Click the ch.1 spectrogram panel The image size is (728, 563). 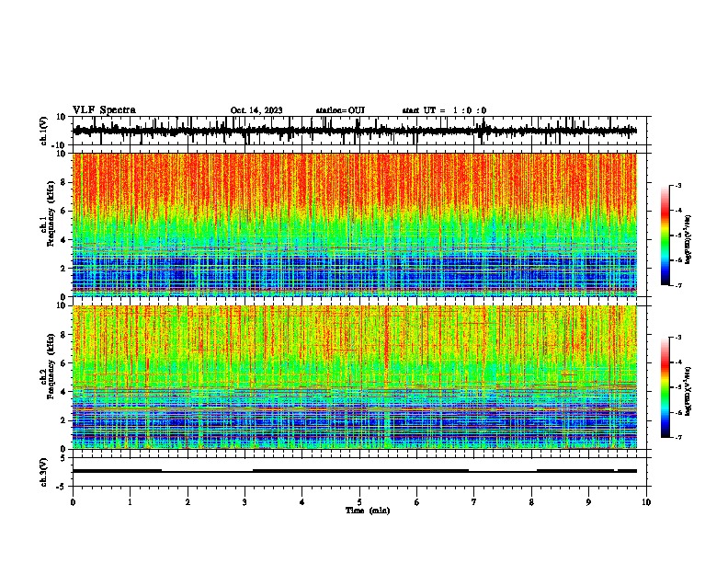point(355,224)
